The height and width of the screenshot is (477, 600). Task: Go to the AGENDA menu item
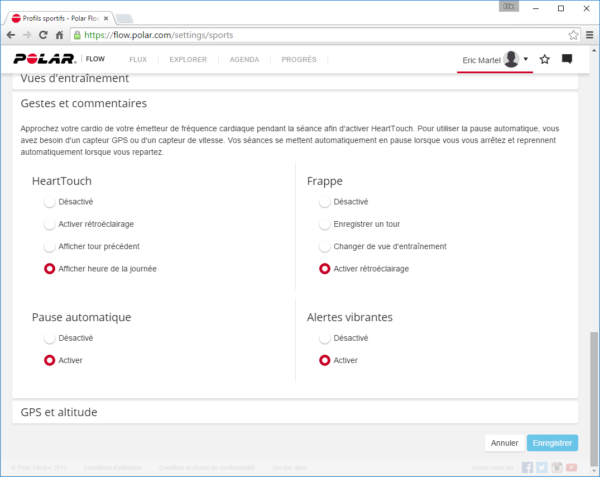pyautogui.click(x=244, y=60)
